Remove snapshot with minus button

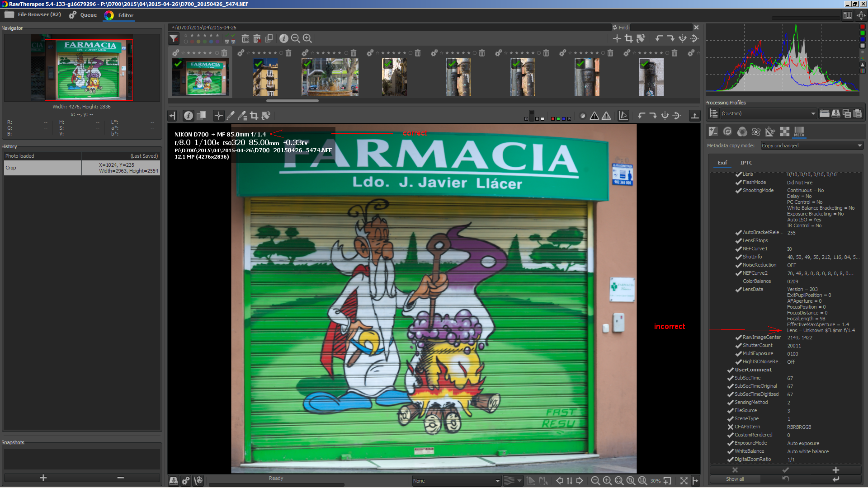point(121,478)
